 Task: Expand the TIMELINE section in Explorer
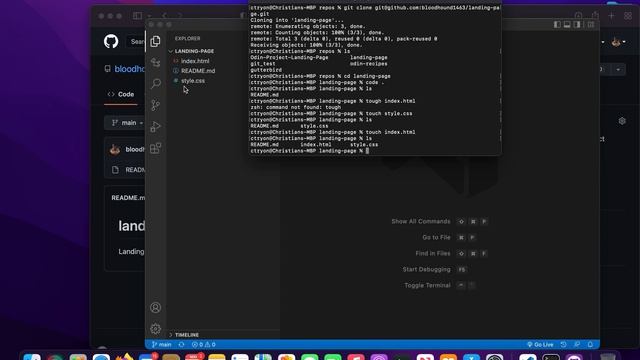pos(184,335)
